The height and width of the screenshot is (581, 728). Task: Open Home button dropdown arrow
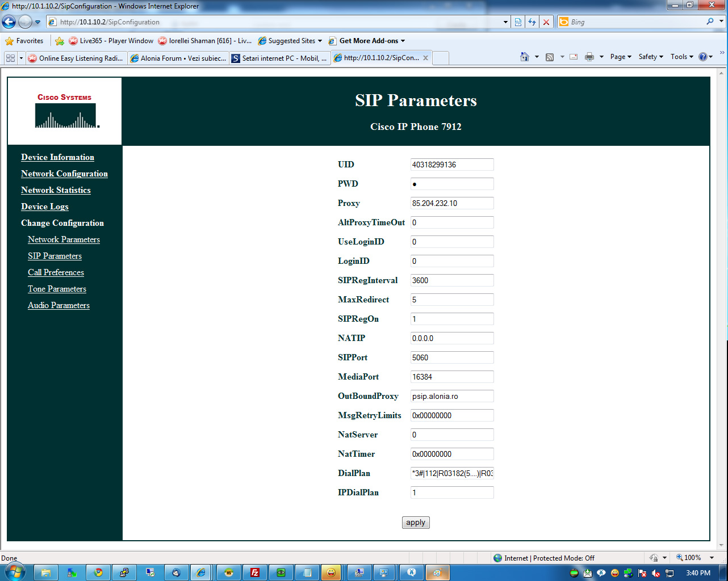pyautogui.click(x=536, y=57)
